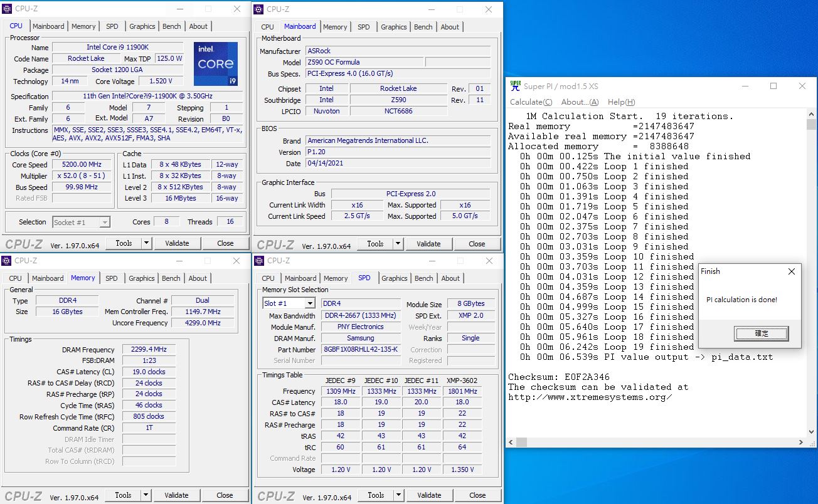
Task: Go to Mainboard tab in the SPD window
Action: pos(300,278)
